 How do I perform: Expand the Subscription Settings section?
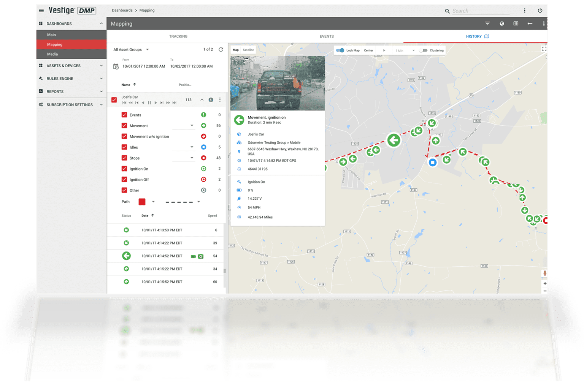(71, 105)
